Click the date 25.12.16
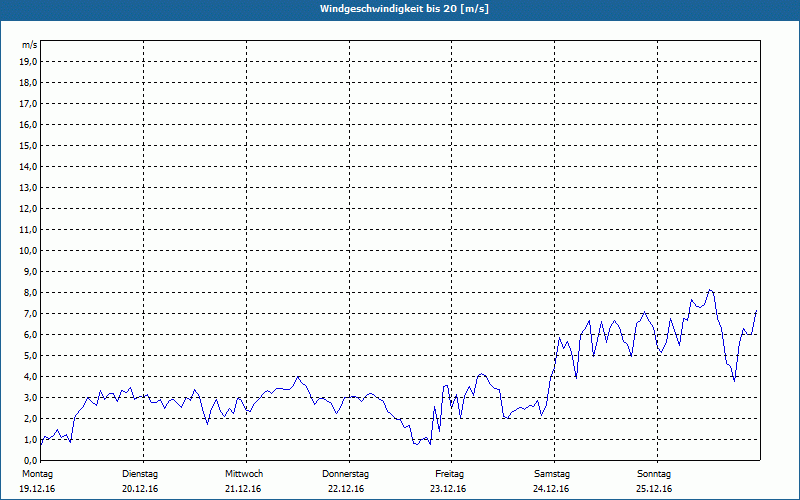 tap(654, 489)
